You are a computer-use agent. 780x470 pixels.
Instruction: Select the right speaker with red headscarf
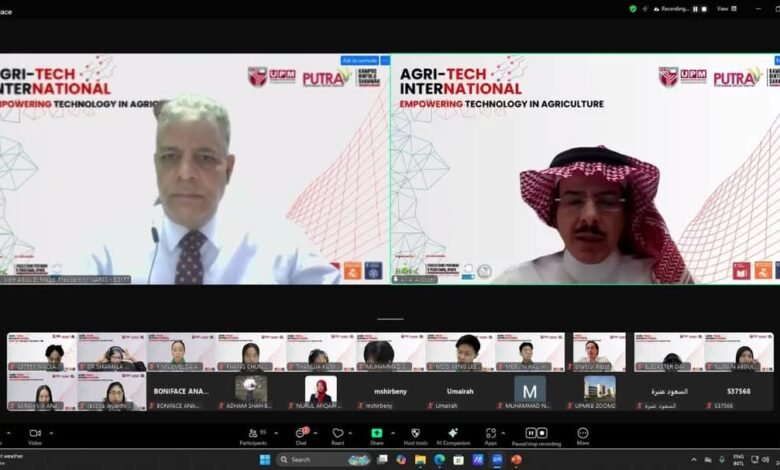(x=585, y=169)
